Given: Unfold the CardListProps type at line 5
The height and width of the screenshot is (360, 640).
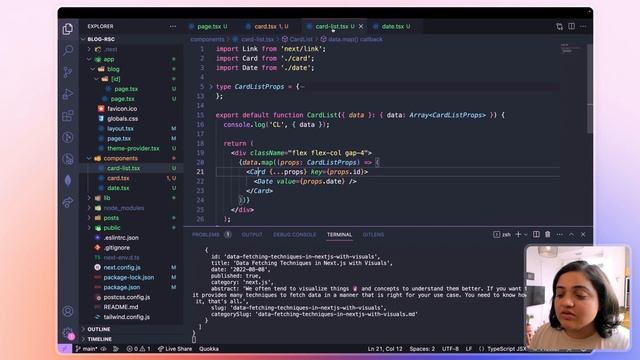Looking at the screenshot, I should [x=211, y=87].
